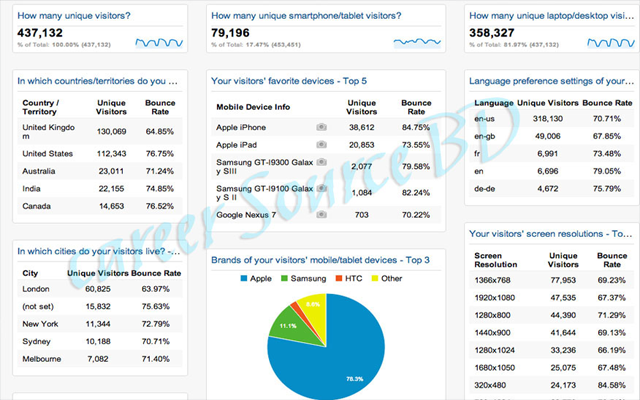The width and height of the screenshot is (640, 400).
Task: Click the 'Google Nexus 7' device name
Action: point(246,215)
